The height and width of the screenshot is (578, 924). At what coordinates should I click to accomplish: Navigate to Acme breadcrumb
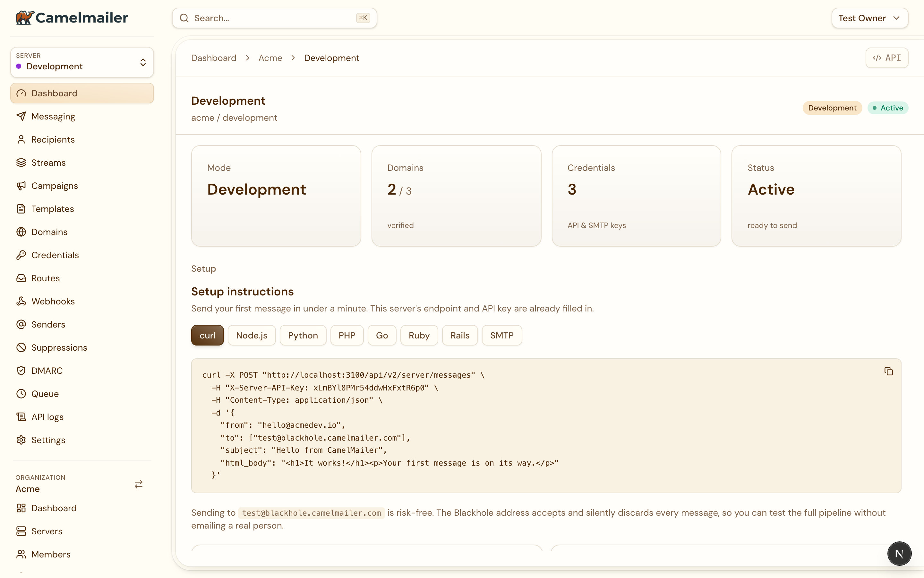tap(270, 58)
